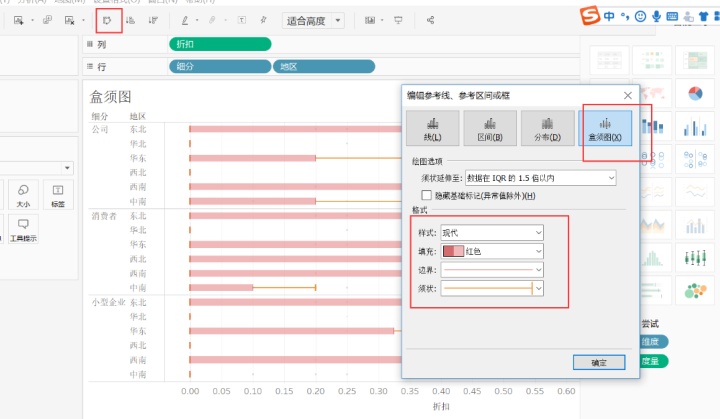The width and height of the screenshot is (720, 419).
Task: Open the whiskers extend to (须状延伸至) dropdown
Action: click(540, 178)
